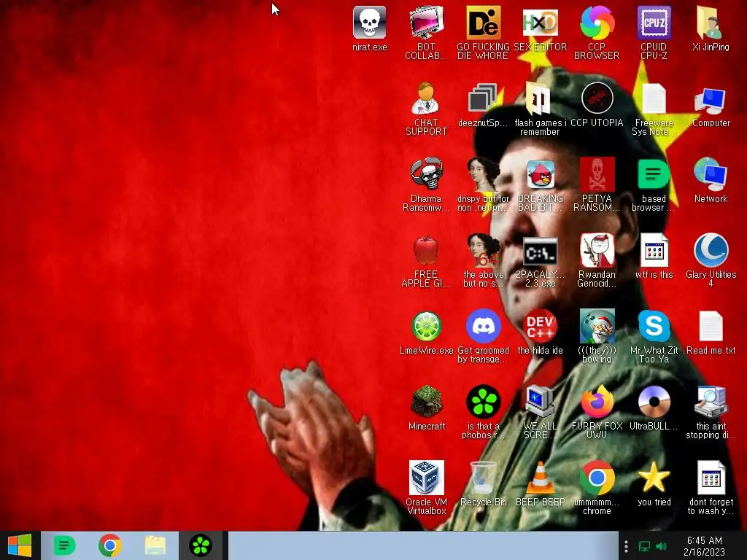Select 'dnspy but for non .net' icon
This screenshot has height=560, width=747.
pos(483,174)
